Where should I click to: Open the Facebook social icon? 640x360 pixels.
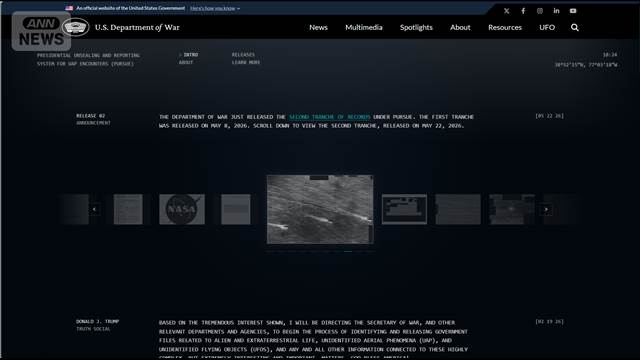(523, 11)
